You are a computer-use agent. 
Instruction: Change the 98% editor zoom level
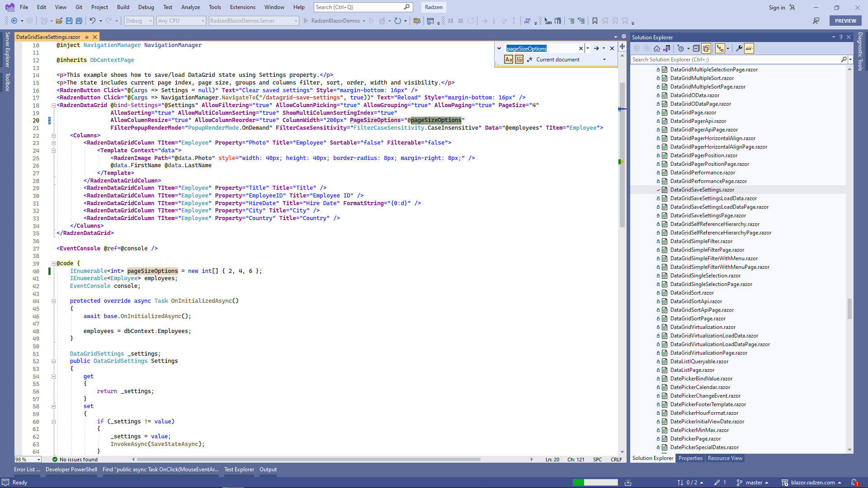(x=27, y=459)
